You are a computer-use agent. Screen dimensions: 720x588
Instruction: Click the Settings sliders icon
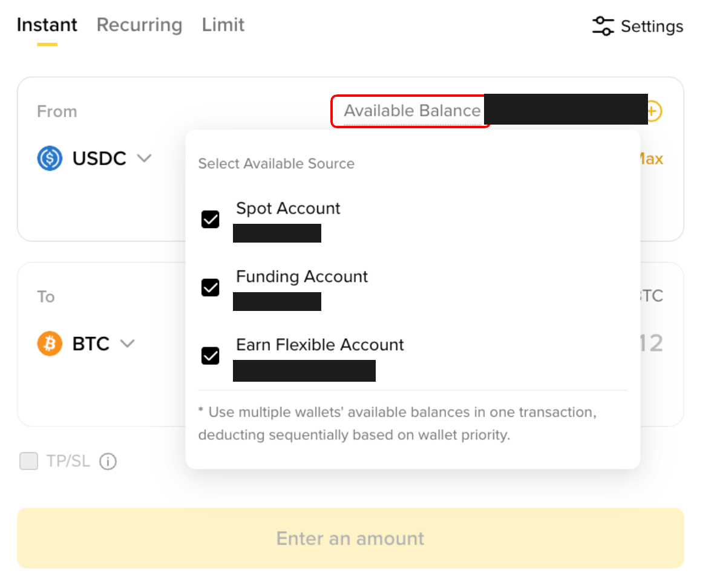(603, 25)
